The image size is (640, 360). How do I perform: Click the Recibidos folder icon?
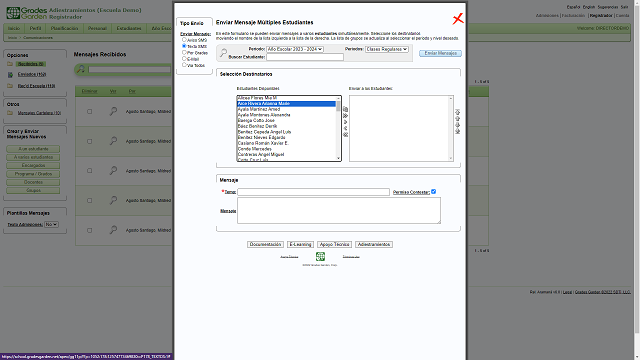[10, 64]
